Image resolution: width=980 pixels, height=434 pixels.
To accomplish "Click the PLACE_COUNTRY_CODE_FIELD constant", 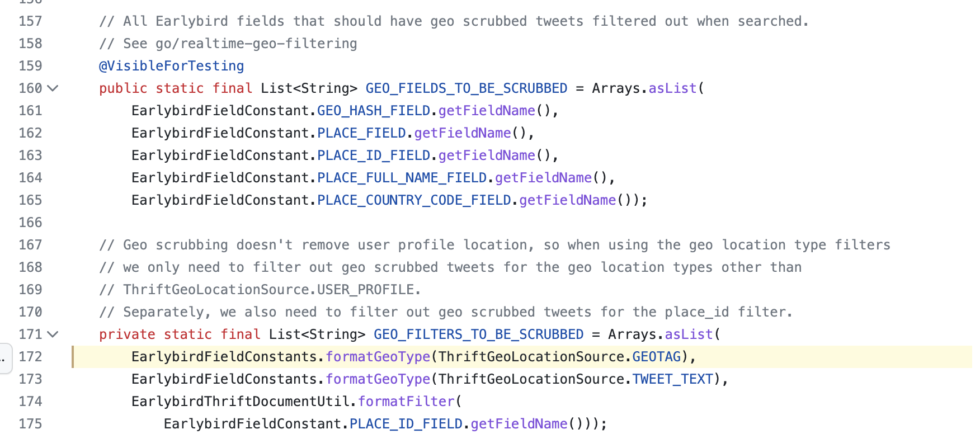I will [x=414, y=200].
